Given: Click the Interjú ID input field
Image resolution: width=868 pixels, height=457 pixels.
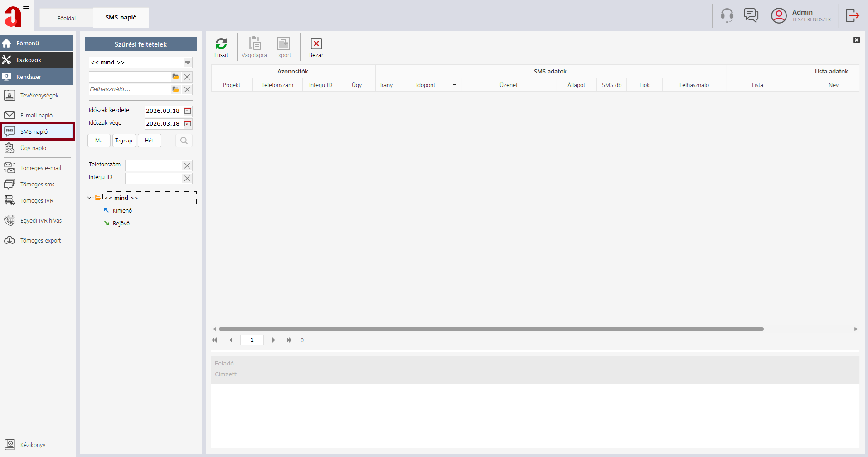Looking at the screenshot, I should (x=153, y=179).
